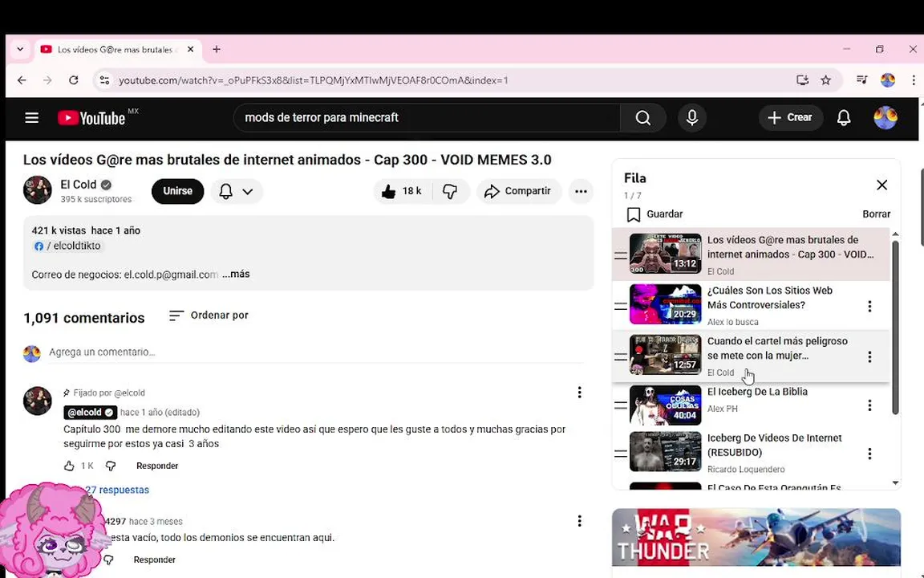
Task: Reply to the pinned @elcold comment
Action: 156,466
